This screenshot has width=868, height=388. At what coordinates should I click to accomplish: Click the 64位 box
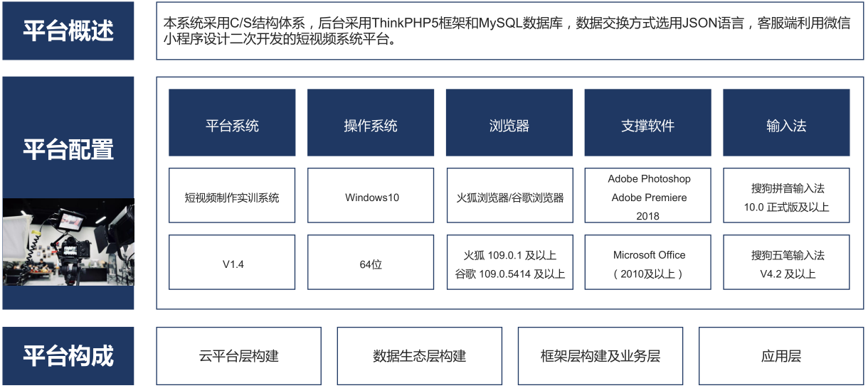[x=371, y=262]
